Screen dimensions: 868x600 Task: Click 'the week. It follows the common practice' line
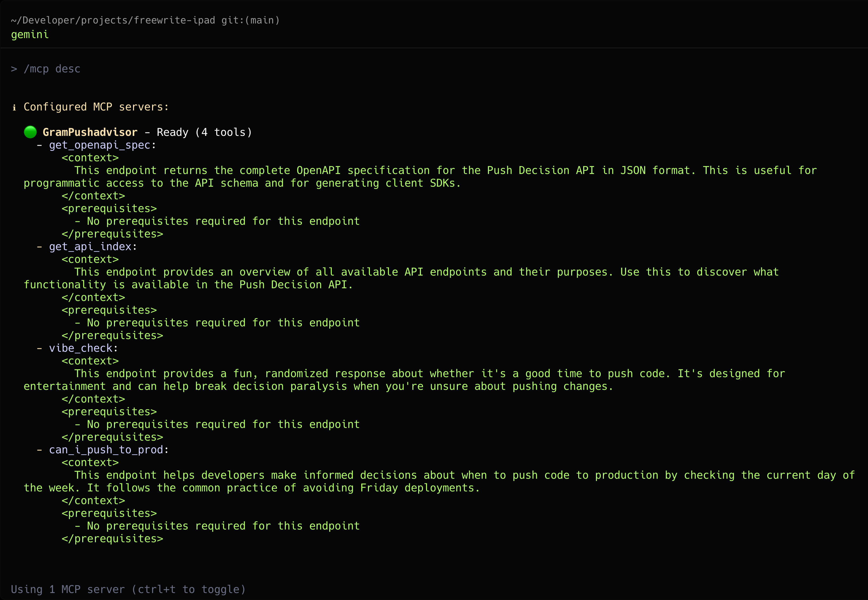point(252,488)
